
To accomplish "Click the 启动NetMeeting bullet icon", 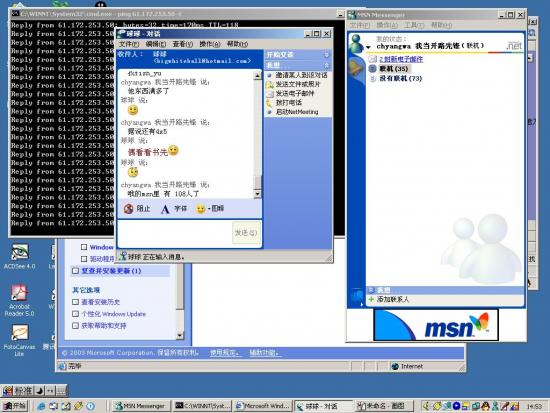I will click(x=269, y=112).
